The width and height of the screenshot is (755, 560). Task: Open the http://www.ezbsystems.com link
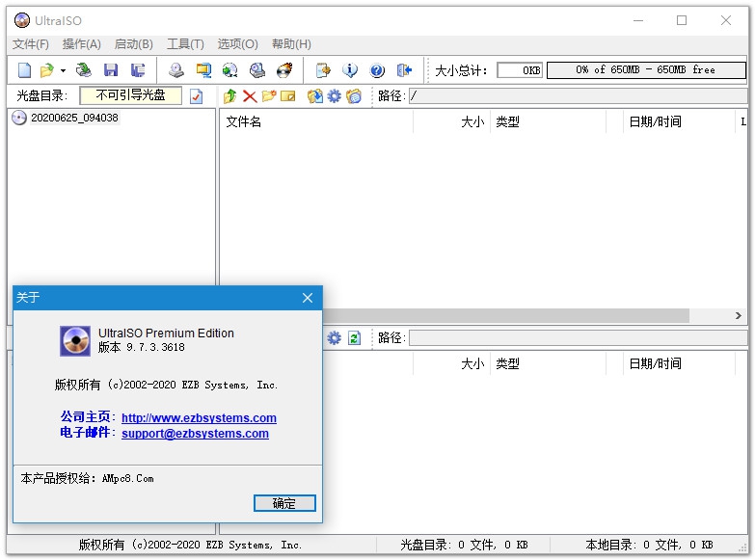199,417
